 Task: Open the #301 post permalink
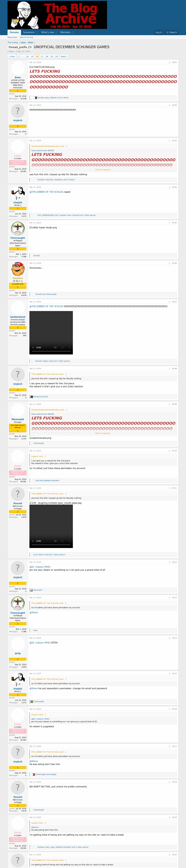[x=175, y=62]
